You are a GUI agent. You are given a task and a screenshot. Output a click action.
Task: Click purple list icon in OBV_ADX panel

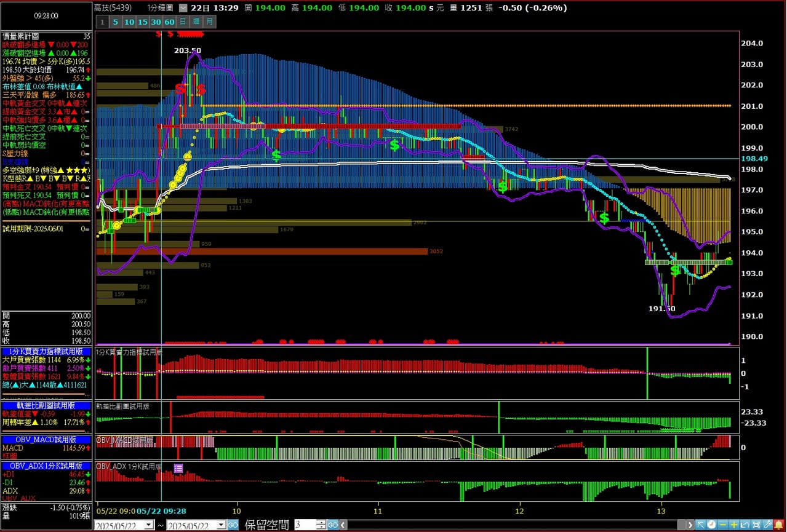tap(178, 469)
